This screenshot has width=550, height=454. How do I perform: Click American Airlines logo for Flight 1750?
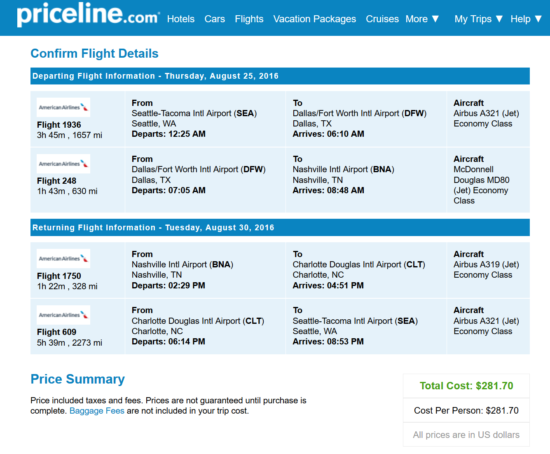pyautogui.click(x=63, y=259)
